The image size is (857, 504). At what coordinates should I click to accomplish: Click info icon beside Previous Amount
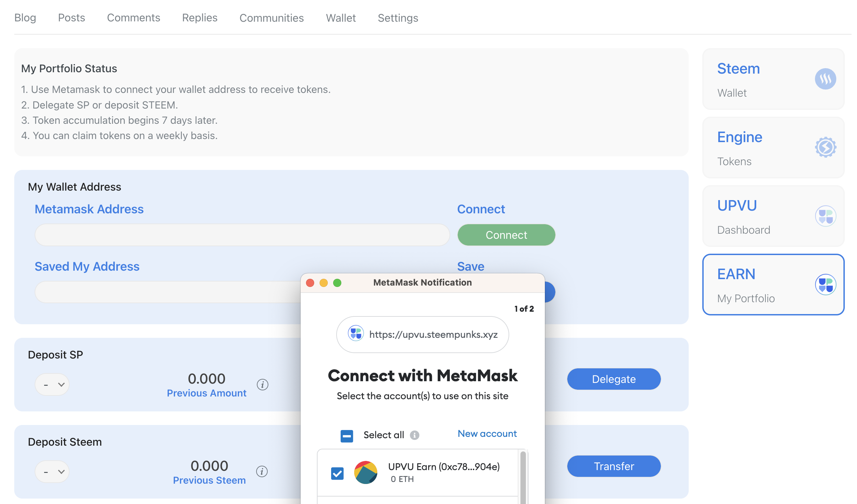(x=262, y=385)
